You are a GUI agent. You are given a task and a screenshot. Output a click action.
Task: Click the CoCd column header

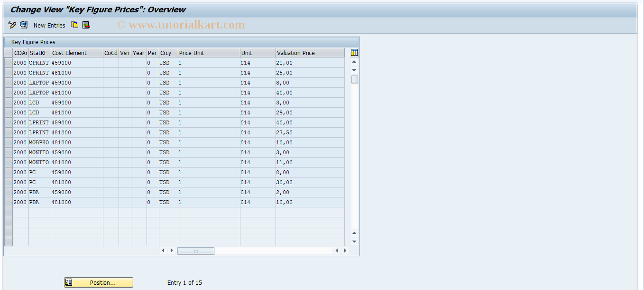tap(111, 53)
